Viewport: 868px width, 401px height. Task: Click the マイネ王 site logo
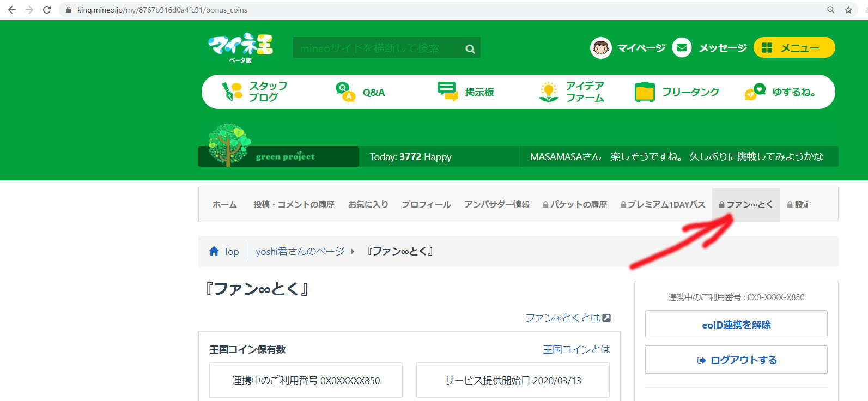point(240,47)
